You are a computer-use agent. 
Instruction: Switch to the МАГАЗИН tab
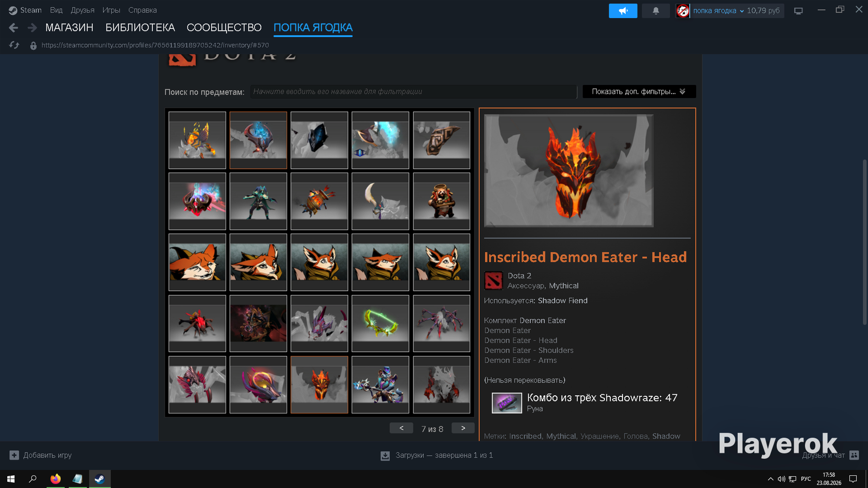[x=69, y=28]
